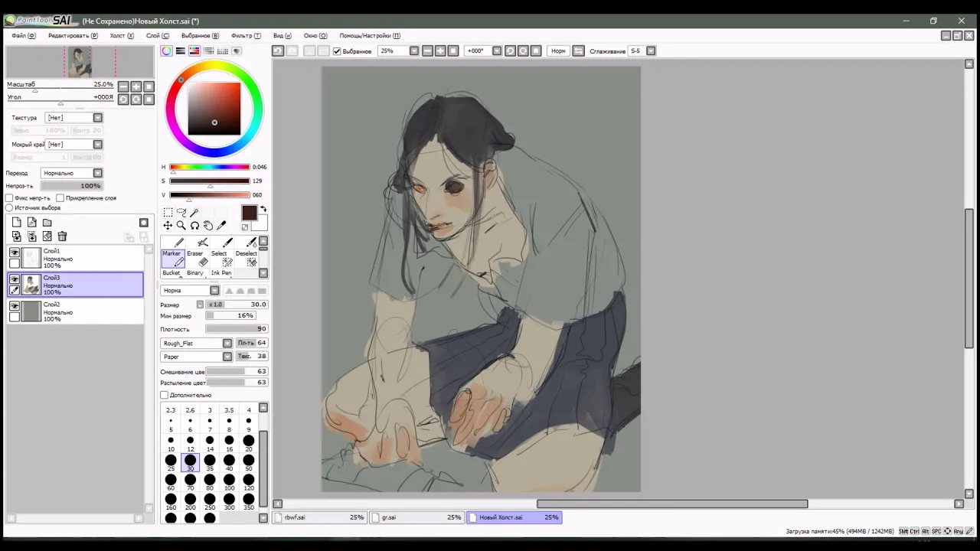Open the Фильтр menu
Screen dimensions: 980x551
(246, 36)
